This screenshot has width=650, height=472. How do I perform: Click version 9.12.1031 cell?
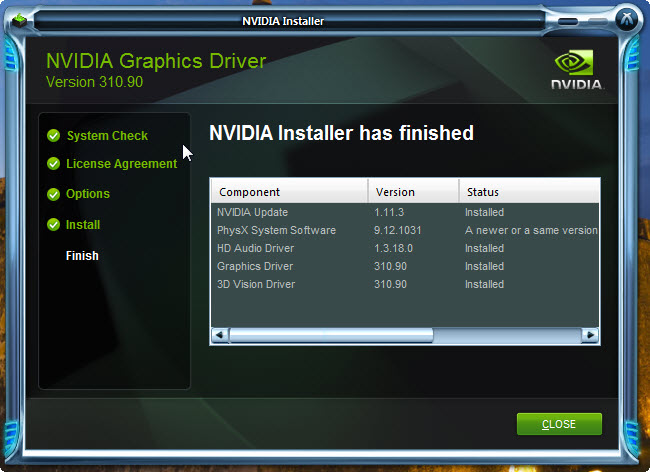point(398,230)
